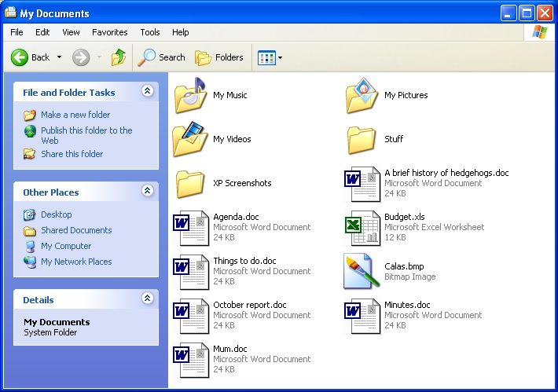
Task: Click the Share this folder icon
Action: [x=30, y=154]
